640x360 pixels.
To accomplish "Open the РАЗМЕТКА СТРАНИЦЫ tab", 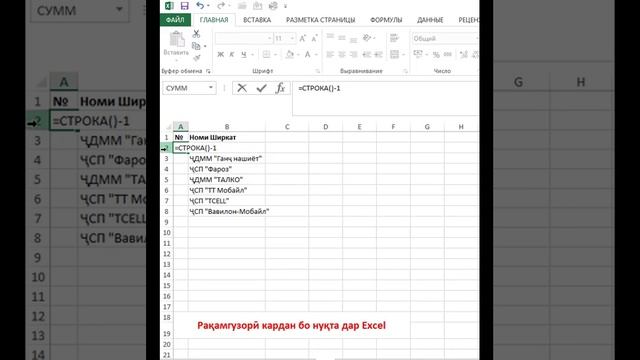I will click(320, 20).
